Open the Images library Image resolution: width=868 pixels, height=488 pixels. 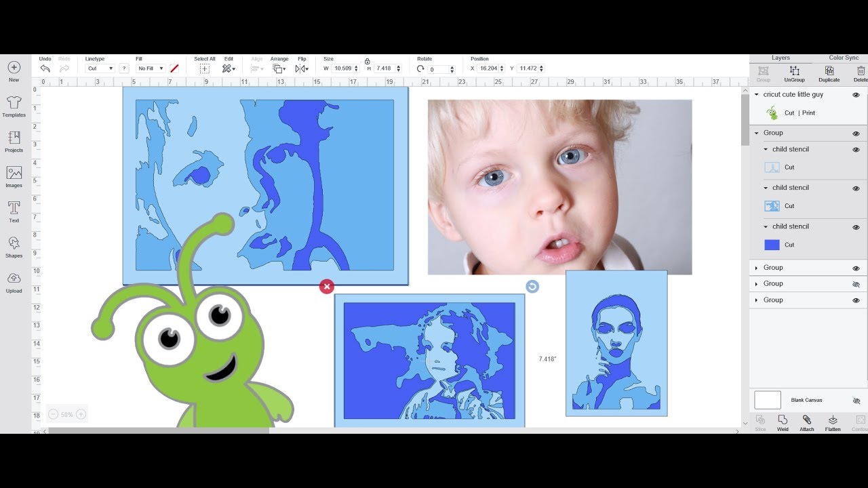click(14, 177)
